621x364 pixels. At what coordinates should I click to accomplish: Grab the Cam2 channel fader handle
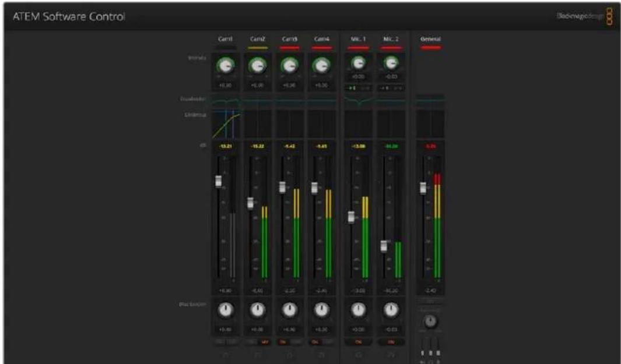pyautogui.click(x=250, y=203)
